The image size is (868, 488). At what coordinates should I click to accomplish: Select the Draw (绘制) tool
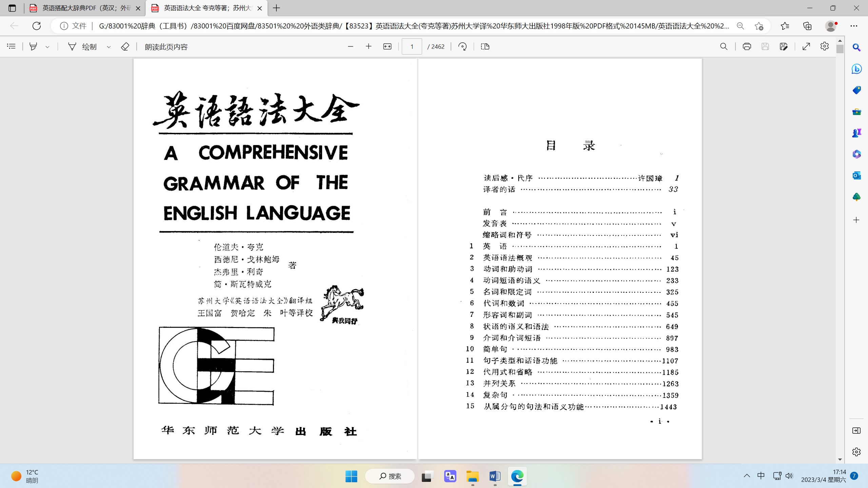[x=83, y=46]
